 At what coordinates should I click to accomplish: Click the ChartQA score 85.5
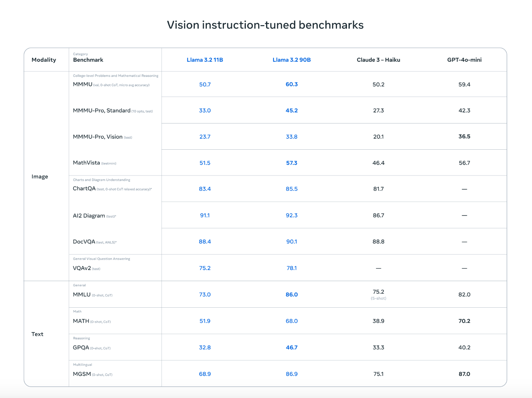(x=291, y=189)
